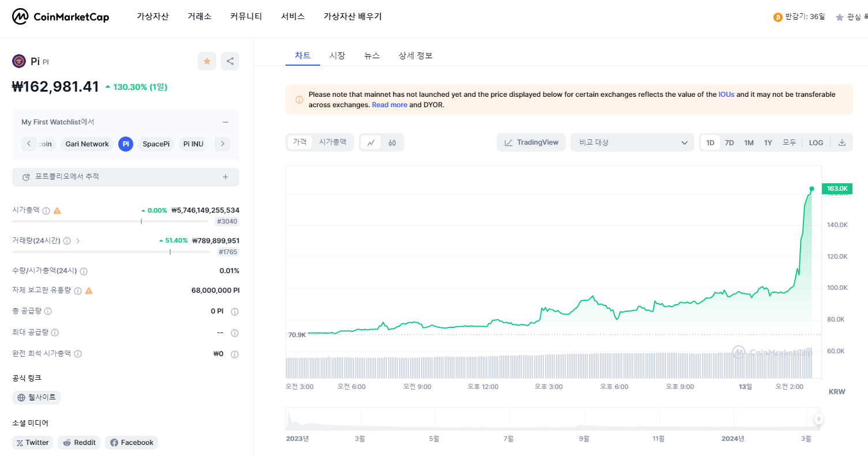The width and height of the screenshot is (868, 457).
Task: Open the 거래소 menu in top navigation
Action: [x=200, y=17]
